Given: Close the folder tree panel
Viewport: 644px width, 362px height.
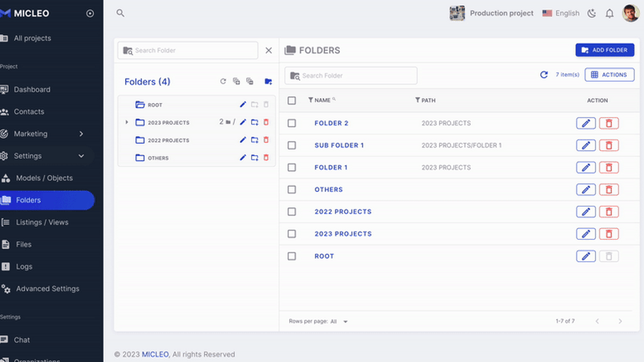Looking at the screenshot, I should point(268,51).
